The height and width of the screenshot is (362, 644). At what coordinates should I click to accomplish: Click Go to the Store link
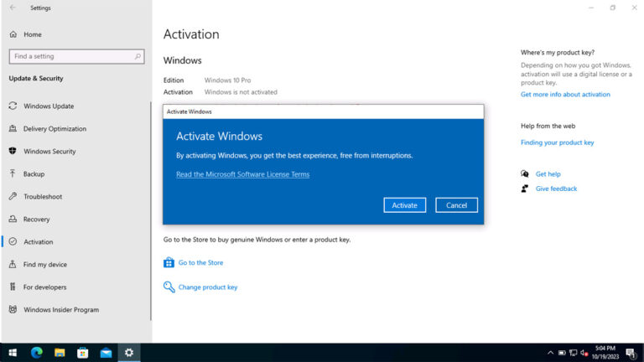(200, 263)
